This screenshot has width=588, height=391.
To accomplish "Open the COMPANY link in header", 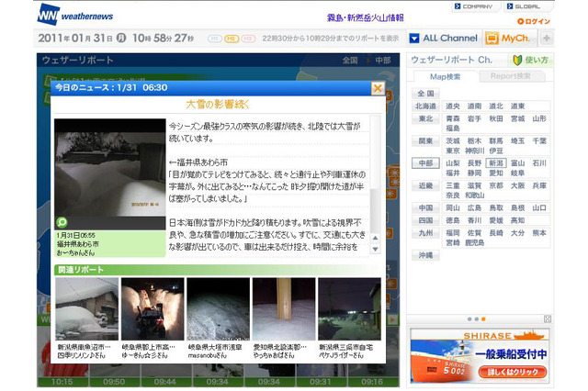I will point(476,6).
